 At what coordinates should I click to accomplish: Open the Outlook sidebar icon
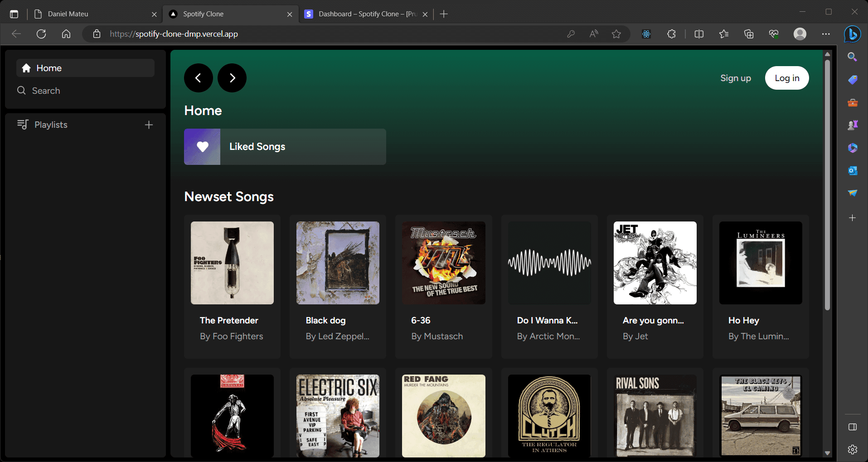tap(853, 171)
